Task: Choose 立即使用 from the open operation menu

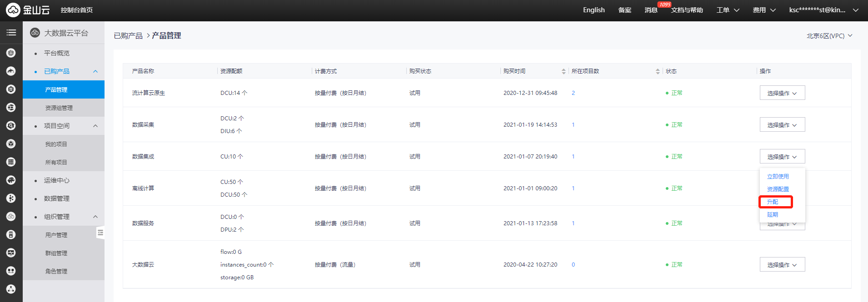Action: [778, 177]
